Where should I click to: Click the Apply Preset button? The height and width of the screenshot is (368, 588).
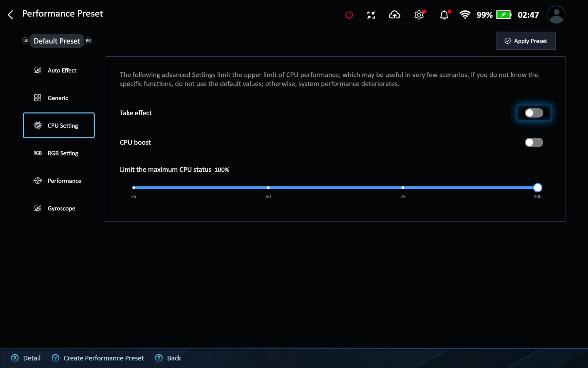(526, 41)
